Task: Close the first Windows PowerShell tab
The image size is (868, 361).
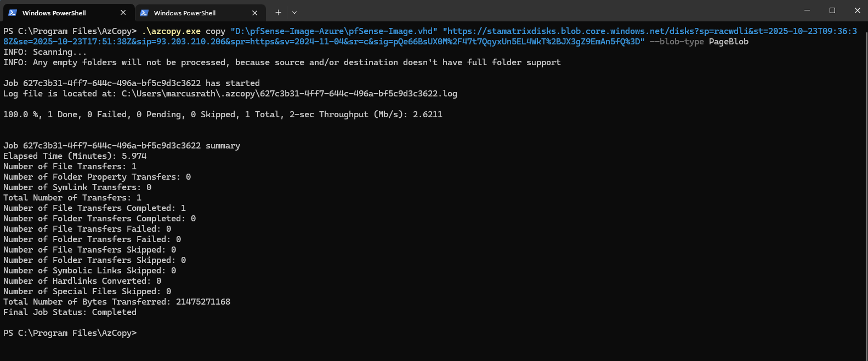Action: 123,13
